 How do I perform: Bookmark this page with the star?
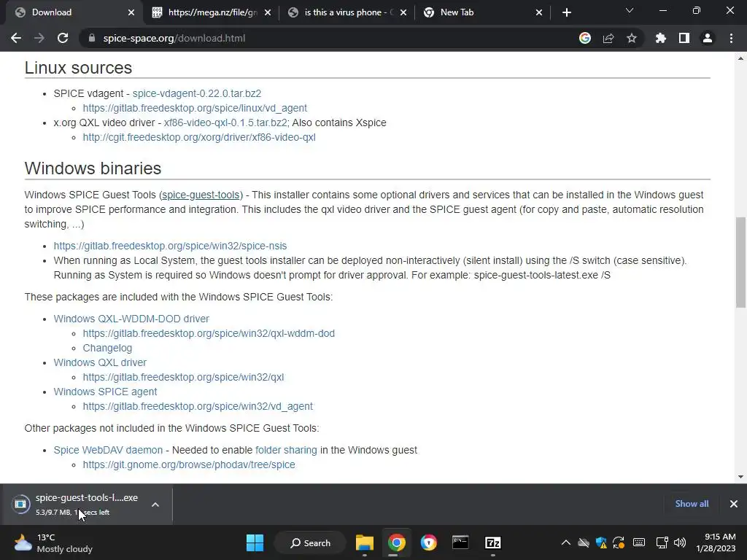coord(632,38)
